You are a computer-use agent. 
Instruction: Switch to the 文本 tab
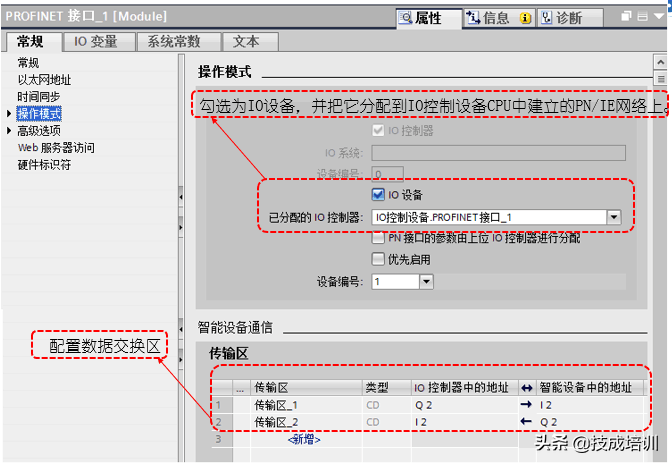pyautogui.click(x=250, y=42)
